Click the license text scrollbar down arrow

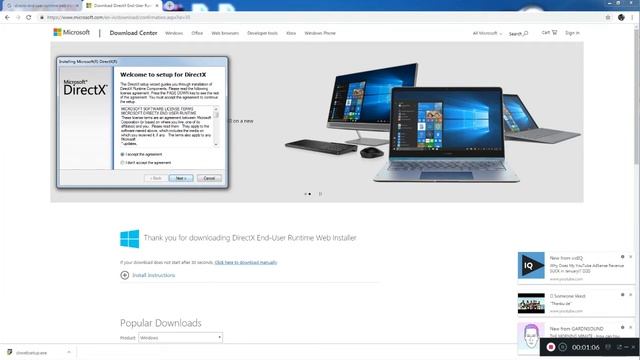pos(216,144)
